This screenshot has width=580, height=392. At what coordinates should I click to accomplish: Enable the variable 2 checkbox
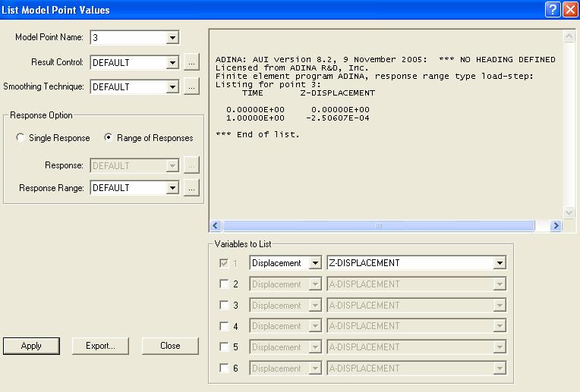224,284
